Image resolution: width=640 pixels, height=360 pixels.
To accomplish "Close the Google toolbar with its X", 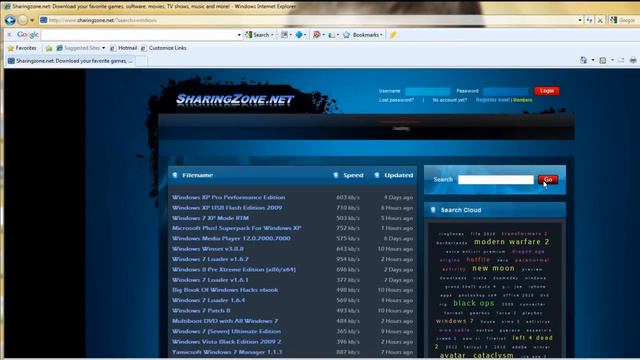I will 9,35.
